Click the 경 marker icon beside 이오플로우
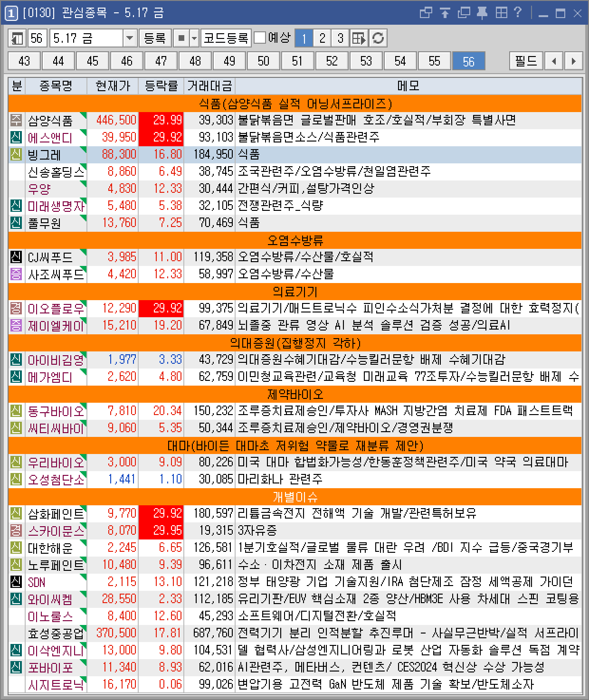 point(16,308)
